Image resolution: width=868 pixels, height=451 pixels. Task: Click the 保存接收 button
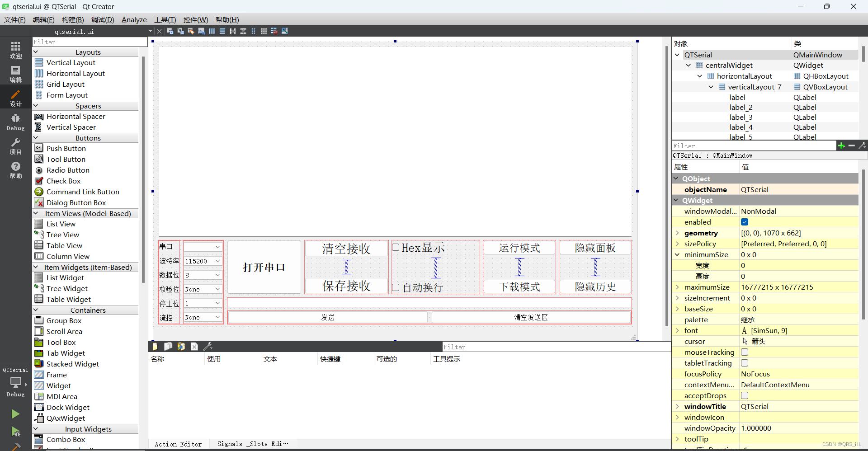[x=346, y=286]
